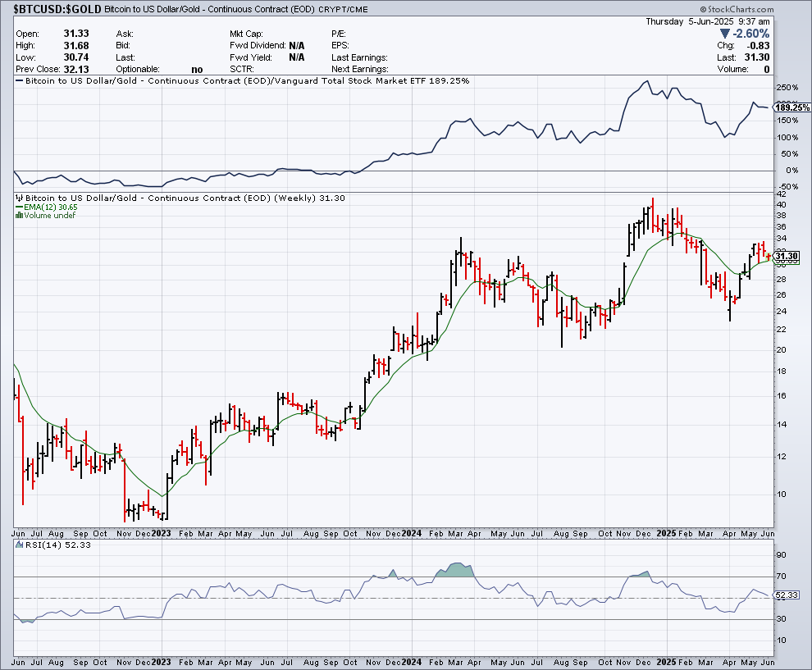Click the 90 label on RSI axis
The height and width of the screenshot is (670, 812).
[x=781, y=555]
